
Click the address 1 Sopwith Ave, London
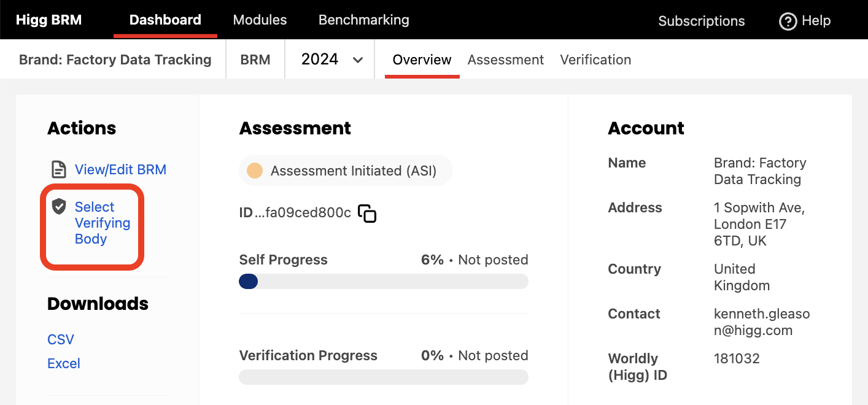tap(759, 224)
